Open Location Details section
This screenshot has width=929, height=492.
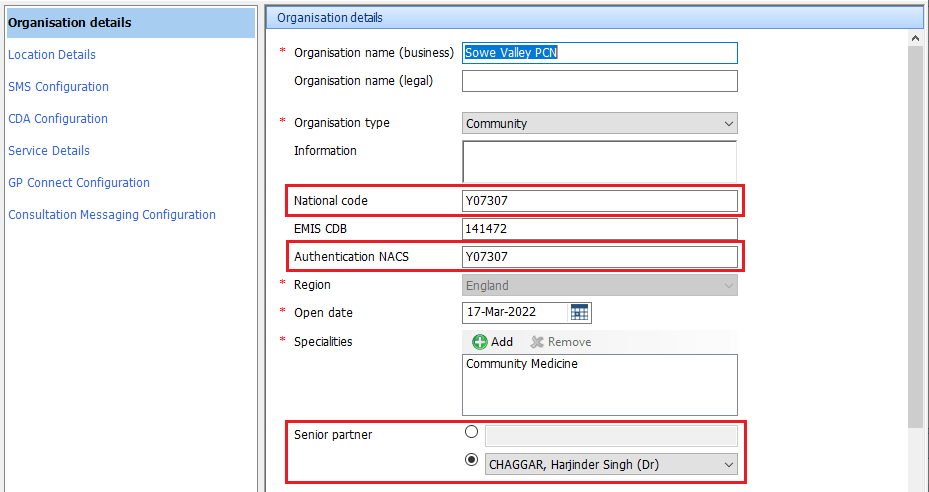52,55
